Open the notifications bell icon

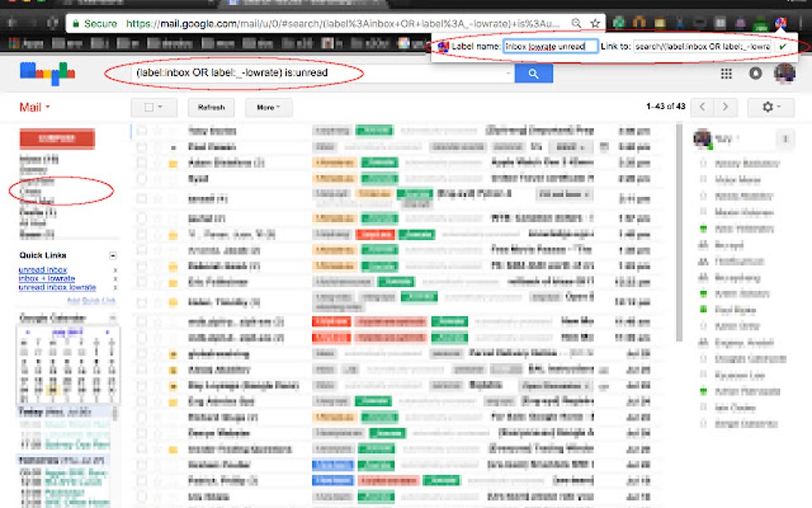(x=755, y=73)
